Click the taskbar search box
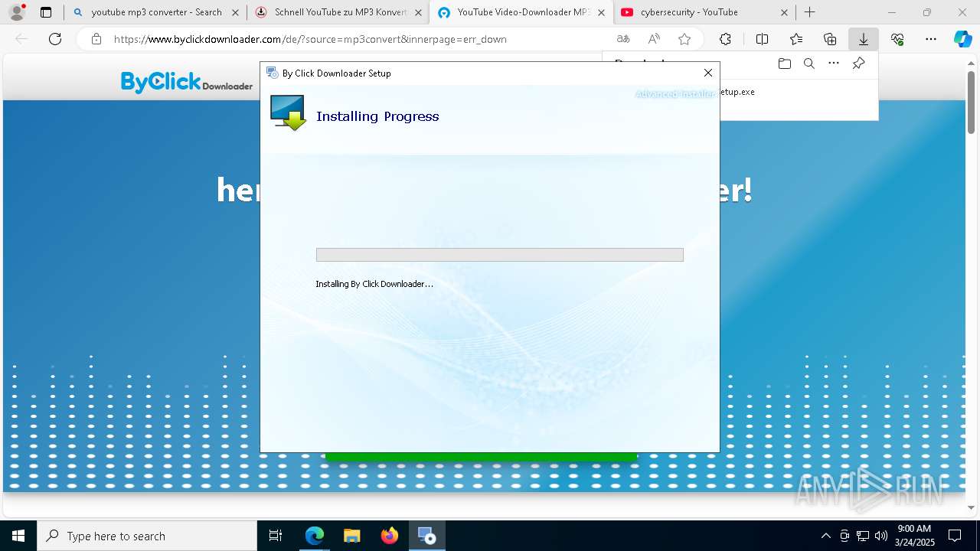Viewport: 980px width, 551px height. click(x=147, y=536)
